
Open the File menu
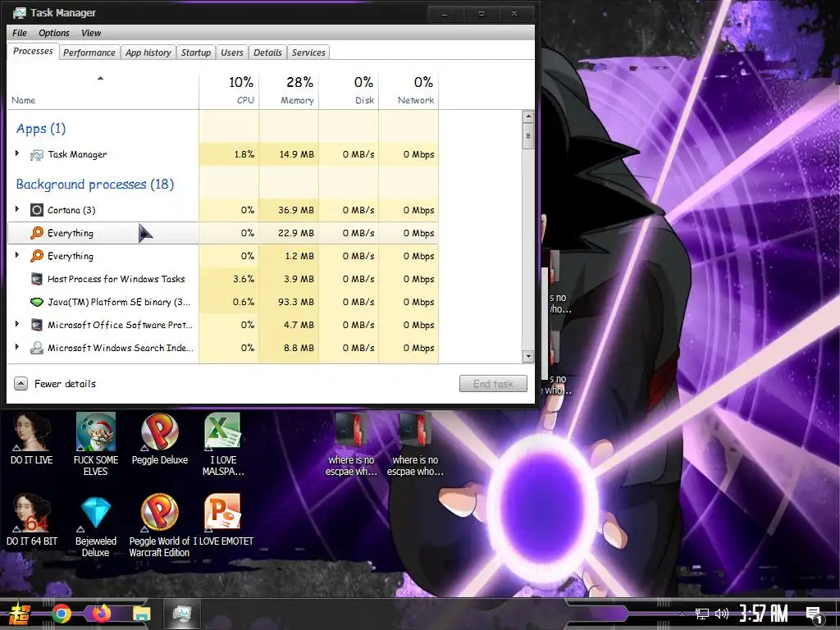coord(20,33)
